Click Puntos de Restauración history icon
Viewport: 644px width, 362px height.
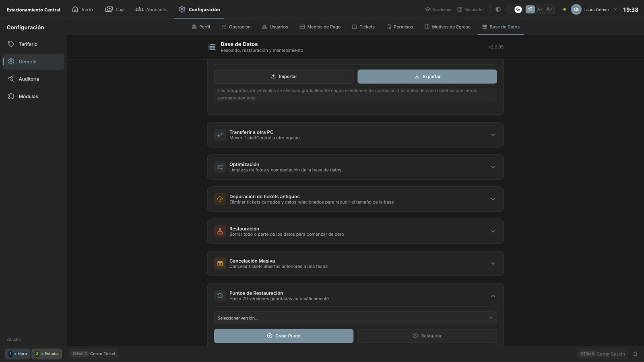[x=220, y=296]
